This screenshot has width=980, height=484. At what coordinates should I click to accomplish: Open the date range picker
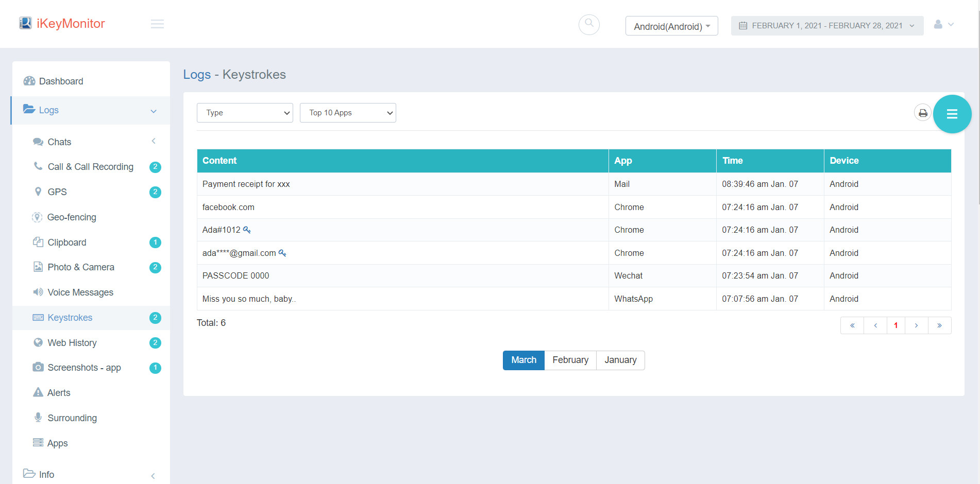click(826, 26)
